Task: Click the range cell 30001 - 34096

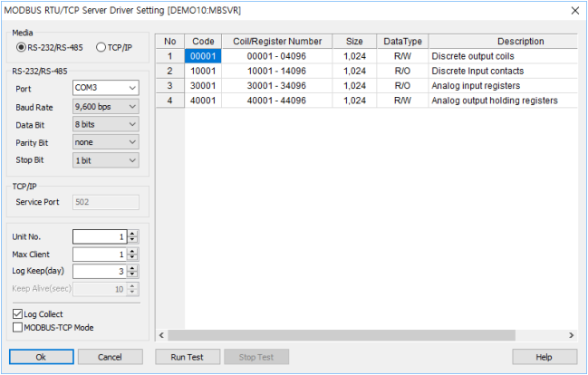Action: 276,86
